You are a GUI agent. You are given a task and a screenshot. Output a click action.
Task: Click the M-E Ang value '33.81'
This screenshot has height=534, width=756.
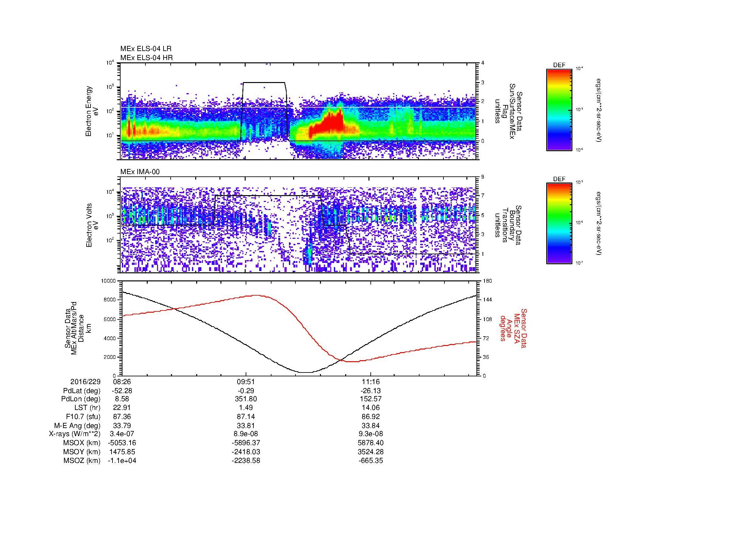(246, 425)
